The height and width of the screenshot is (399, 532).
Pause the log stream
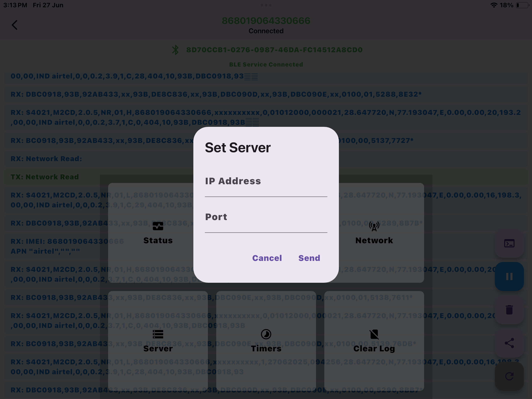pos(509,277)
